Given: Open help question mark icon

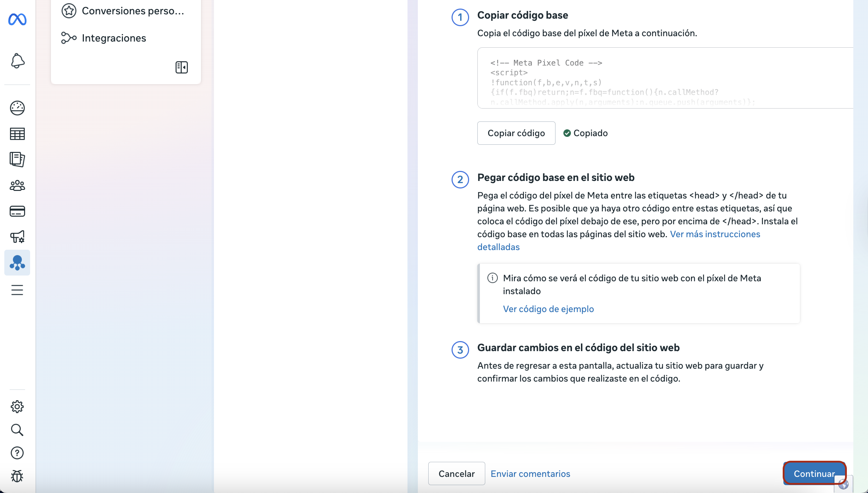Looking at the screenshot, I should coord(17,453).
